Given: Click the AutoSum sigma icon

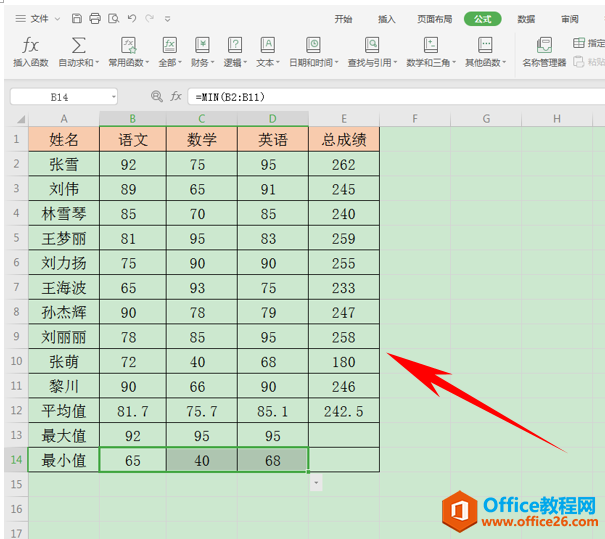Looking at the screenshot, I should point(79,45).
